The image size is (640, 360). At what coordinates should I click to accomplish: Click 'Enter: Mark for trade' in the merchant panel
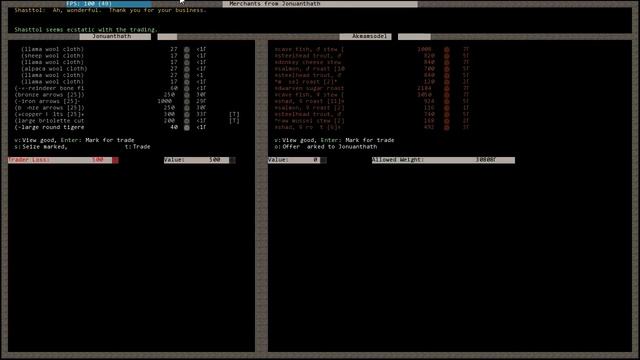(x=97, y=140)
